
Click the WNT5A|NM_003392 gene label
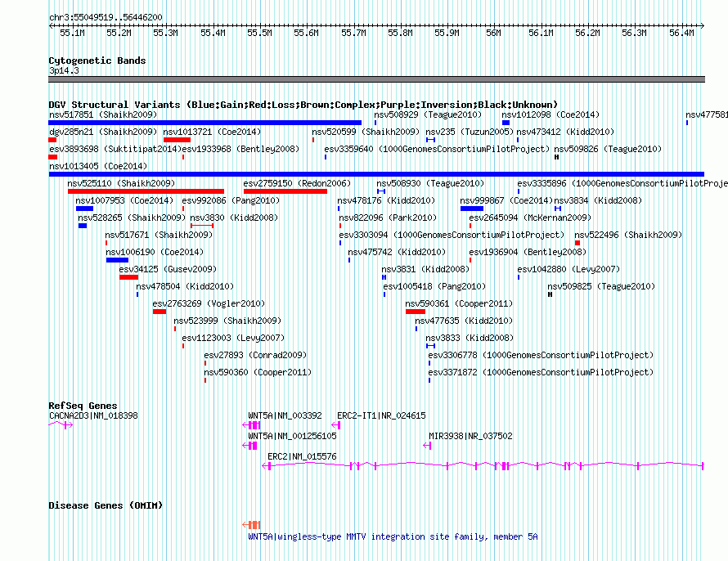click(285, 415)
